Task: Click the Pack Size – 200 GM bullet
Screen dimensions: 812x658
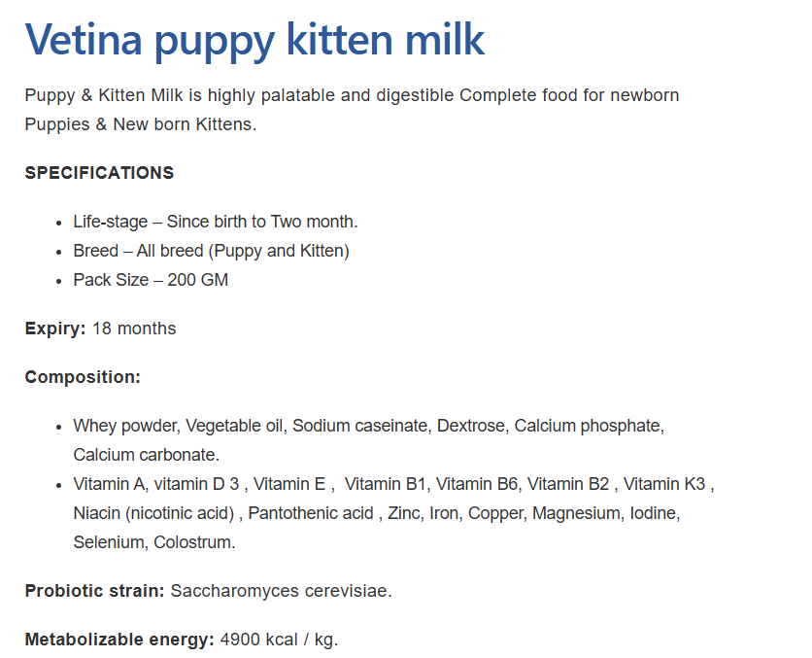Action: (151, 280)
